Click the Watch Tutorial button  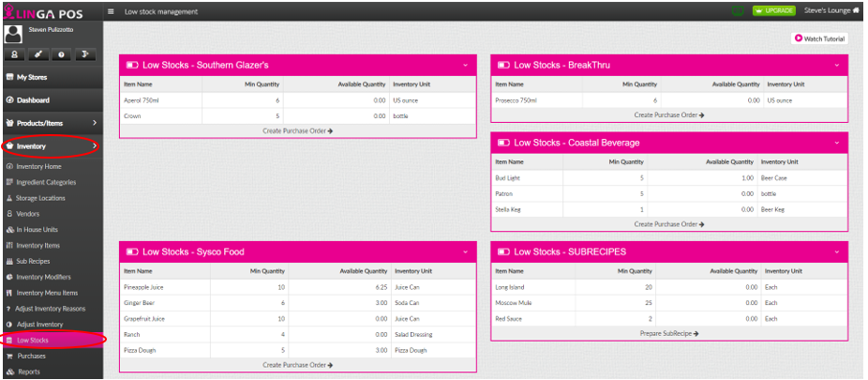click(819, 38)
